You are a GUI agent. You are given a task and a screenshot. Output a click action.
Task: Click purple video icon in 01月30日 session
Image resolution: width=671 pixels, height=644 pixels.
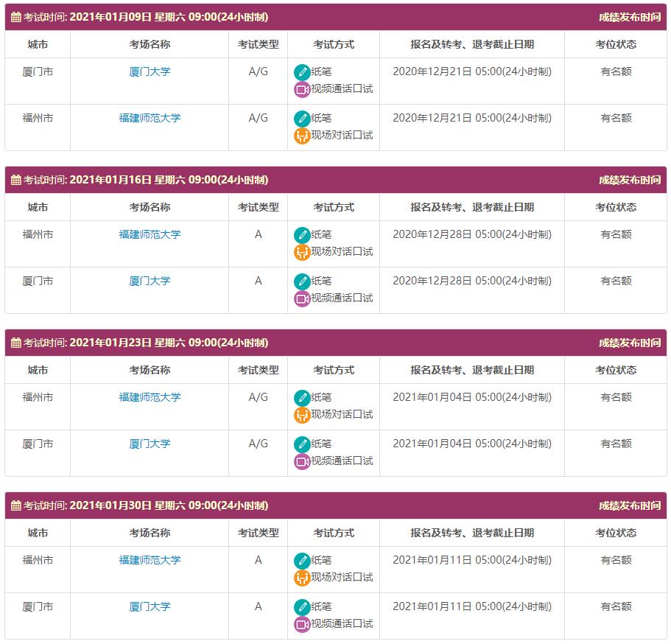pyautogui.click(x=302, y=624)
